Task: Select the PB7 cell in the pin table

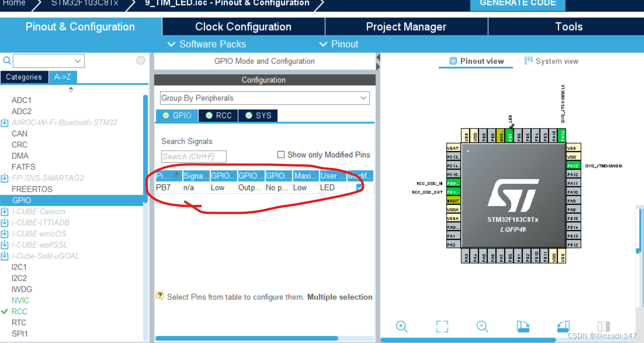Action: (x=168, y=188)
